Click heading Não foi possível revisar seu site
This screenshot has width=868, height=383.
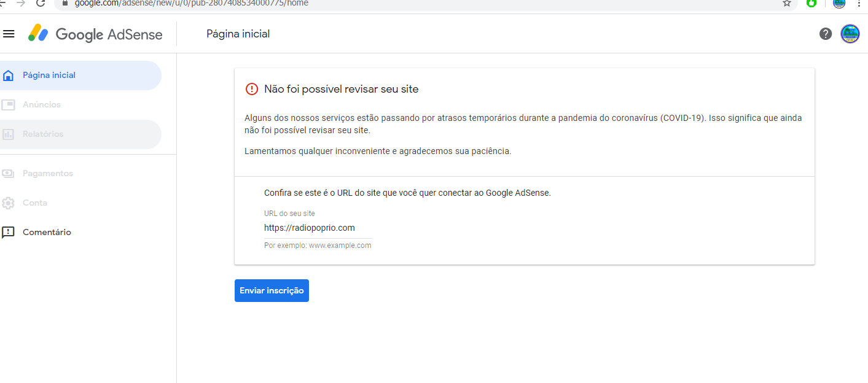click(342, 89)
